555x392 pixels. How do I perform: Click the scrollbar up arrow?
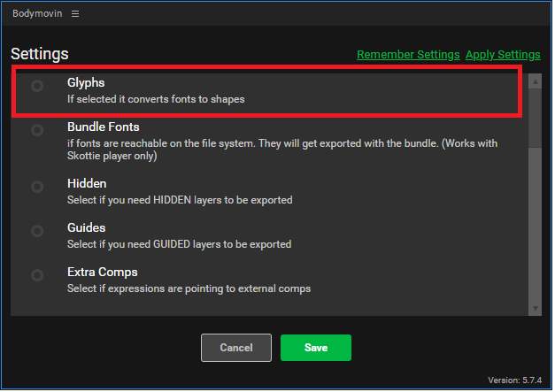point(535,81)
